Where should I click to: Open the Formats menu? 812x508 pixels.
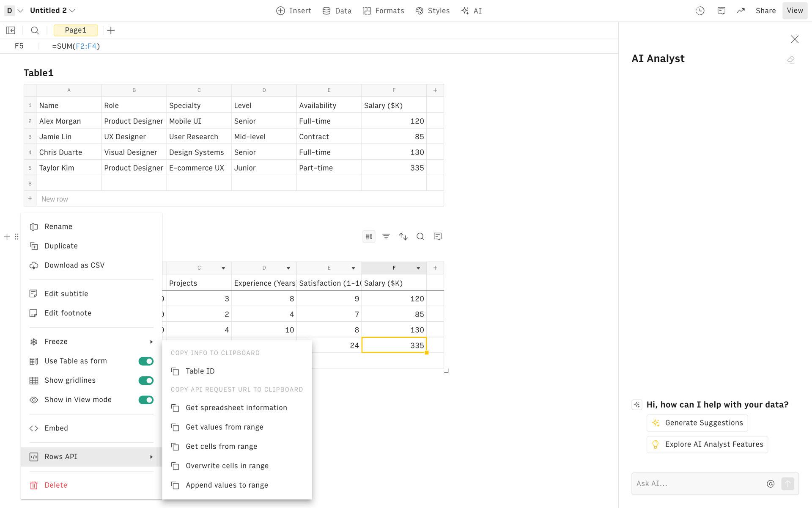(384, 11)
